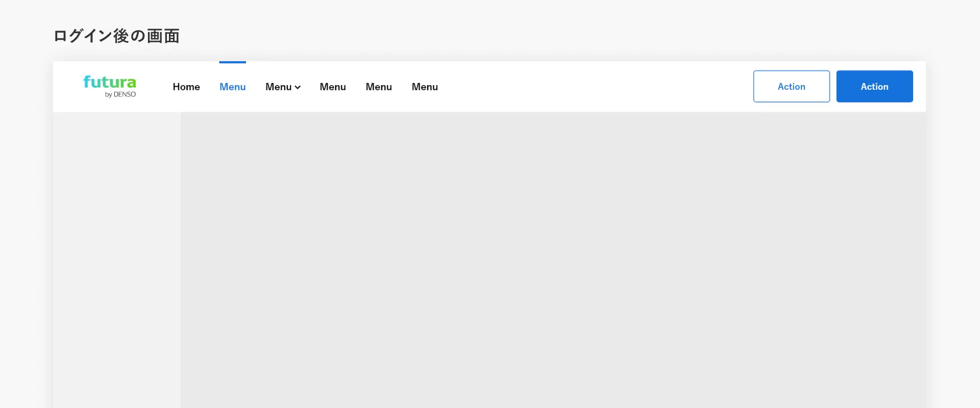This screenshot has width=980, height=408.
Task: Go to the Home navigation item
Action: pyautogui.click(x=186, y=87)
